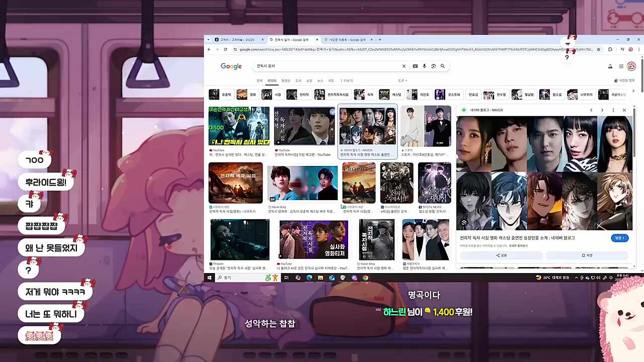
Task: Reload the Google search page
Action: point(225,49)
